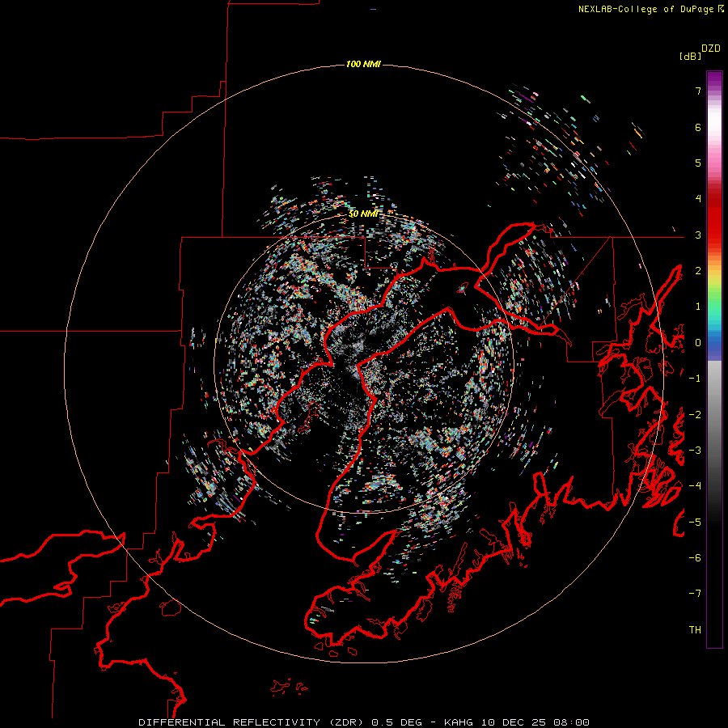Screen dimensions: 728x728
Task: Click the Differential Reflectivity product caption
Action: click(x=364, y=722)
